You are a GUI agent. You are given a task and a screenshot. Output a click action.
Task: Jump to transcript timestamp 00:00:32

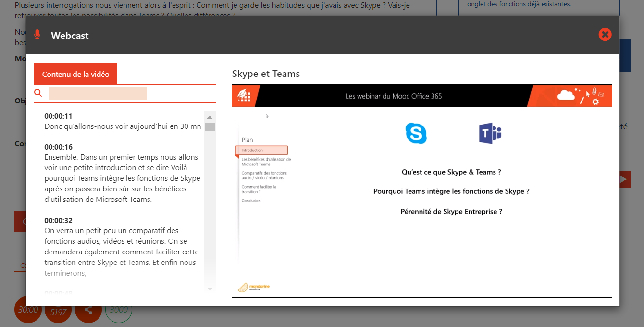58,221
